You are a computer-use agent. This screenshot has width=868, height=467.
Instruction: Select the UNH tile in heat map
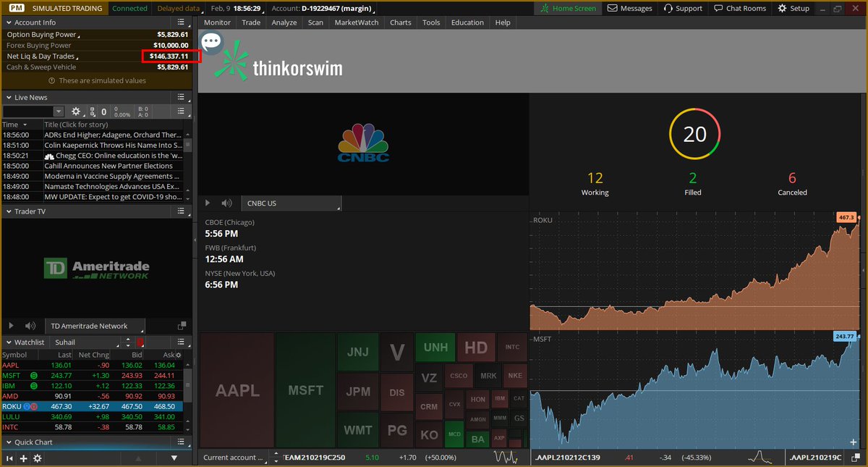[435, 348]
